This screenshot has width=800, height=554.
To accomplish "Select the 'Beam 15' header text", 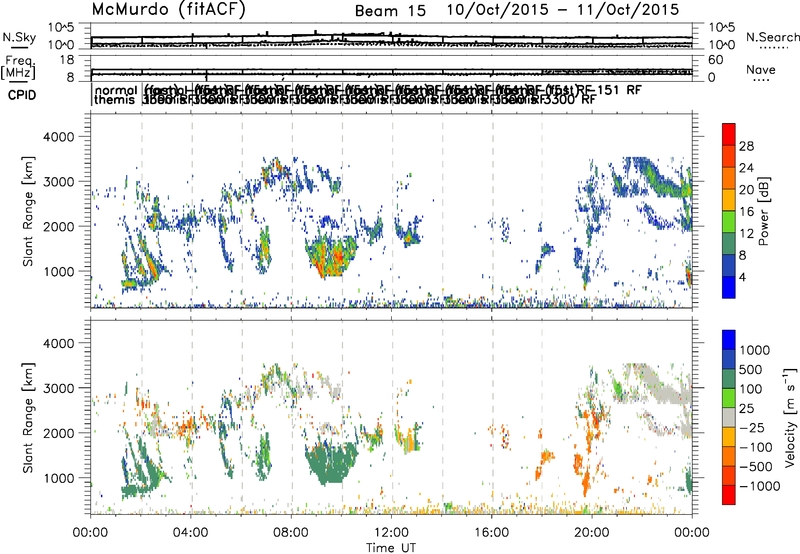I will (390, 11).
